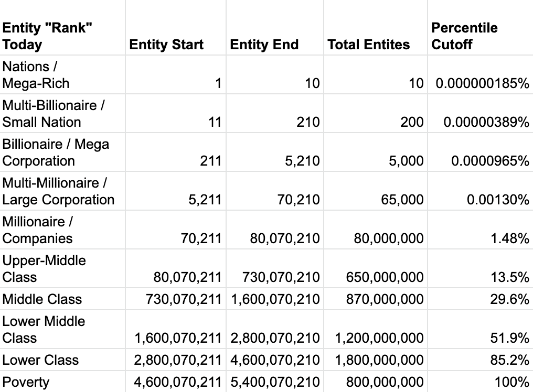The width and height of the screenshot is (533, 392).
Task: Click the 'Multi-Millionaire / Large Corporation' cell
Action: click(x=58, y=191)
